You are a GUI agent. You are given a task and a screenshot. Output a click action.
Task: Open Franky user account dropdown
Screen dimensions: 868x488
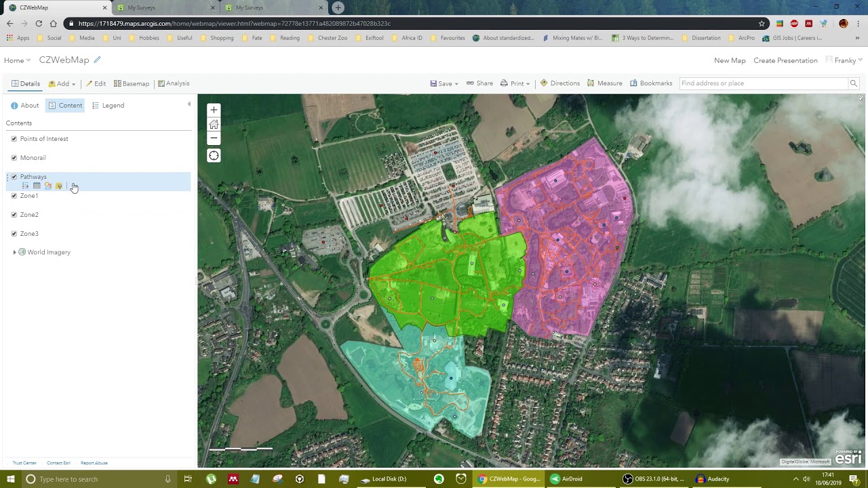844,60
